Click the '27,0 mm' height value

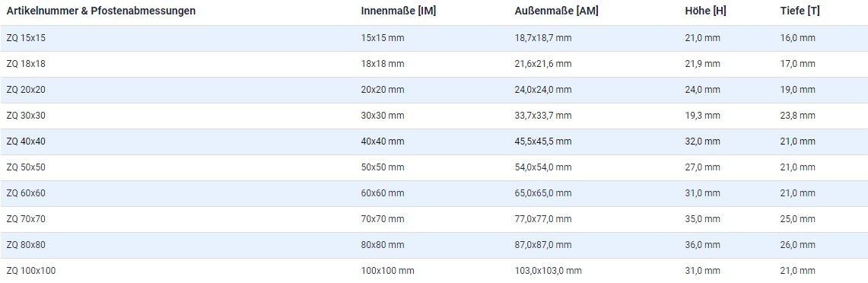(x=702, y=167)
